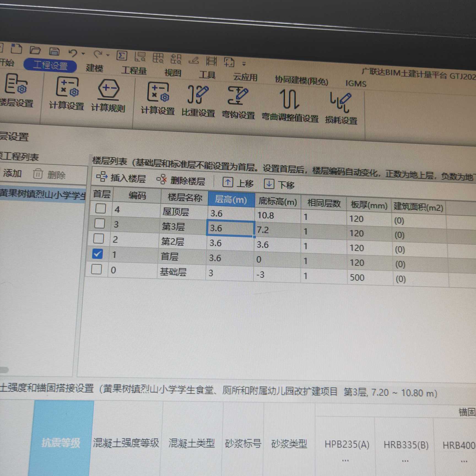Open the 弯曲调整值设置 icon
This screenshot has width=476, height=476.
[290, 106]
